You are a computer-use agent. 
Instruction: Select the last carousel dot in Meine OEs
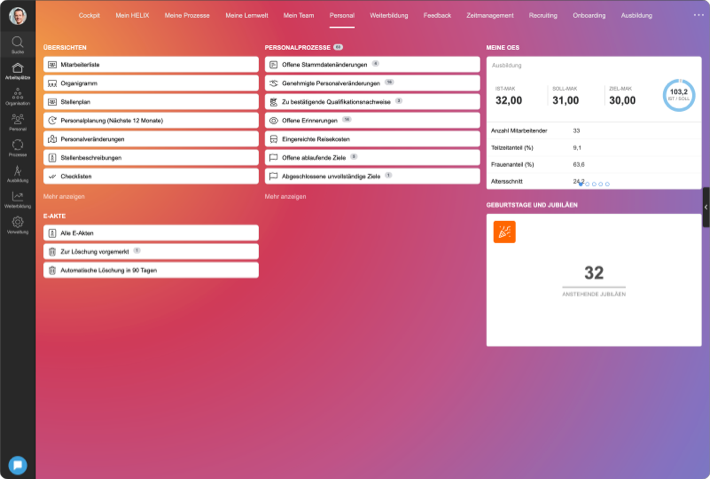pyautogui.click(x=607, y=184)
